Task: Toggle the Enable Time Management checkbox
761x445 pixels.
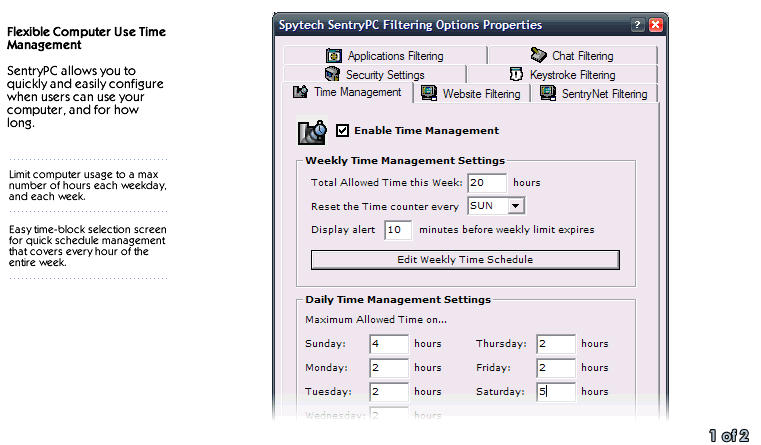Action: (342, 130)
